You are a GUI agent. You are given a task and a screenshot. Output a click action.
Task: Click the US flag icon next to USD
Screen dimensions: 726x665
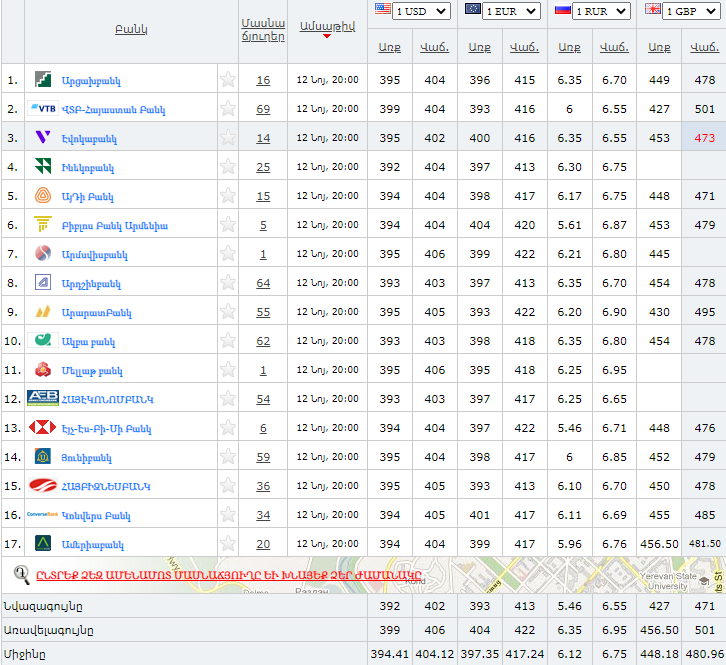[x=382, y=9]
